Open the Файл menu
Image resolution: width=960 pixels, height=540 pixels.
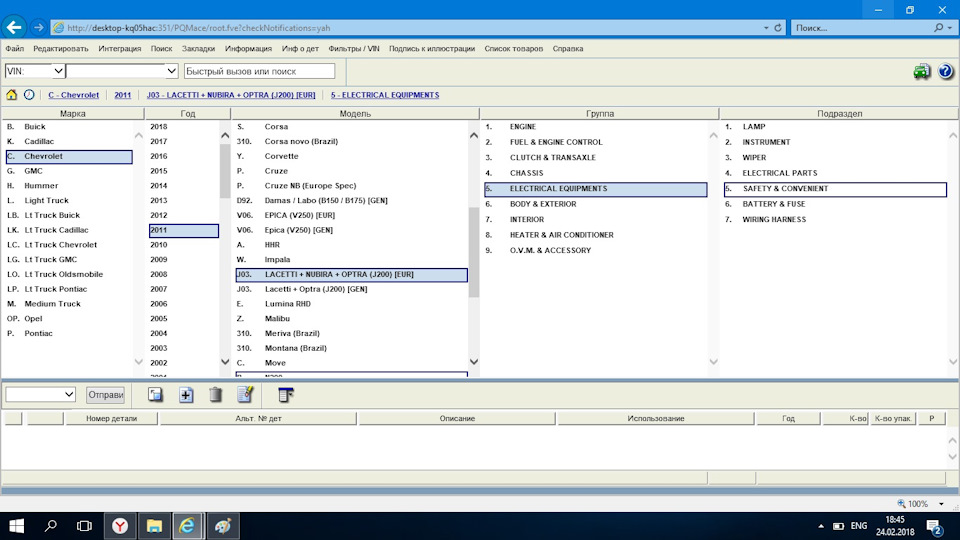tap(15, 48)
